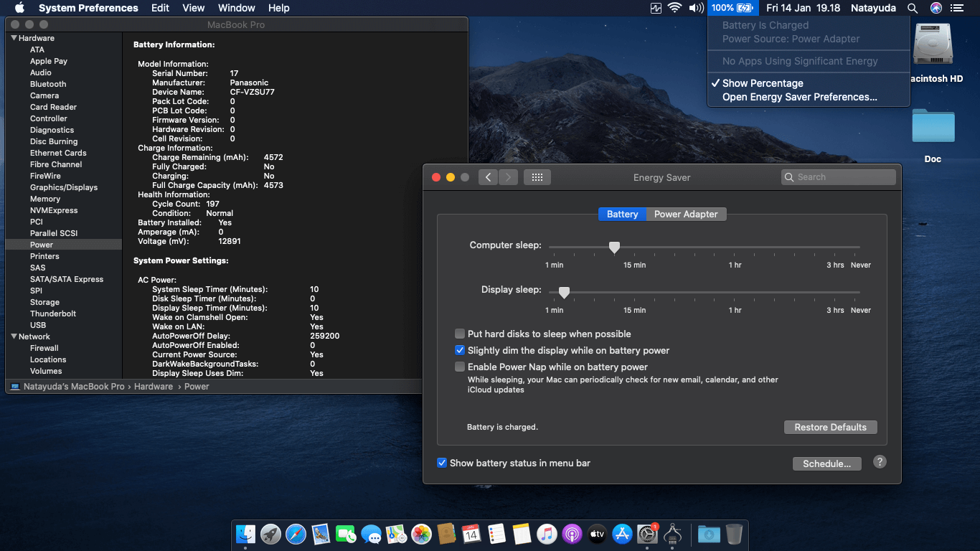
Task: Open the volume control in the menu bar
Action: point(696,8)
